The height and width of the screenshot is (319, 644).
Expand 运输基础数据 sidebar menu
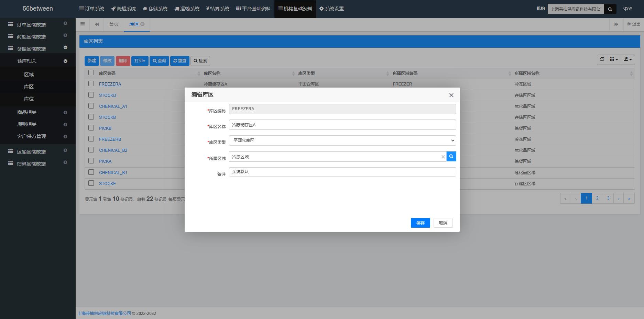click(37, 151)
